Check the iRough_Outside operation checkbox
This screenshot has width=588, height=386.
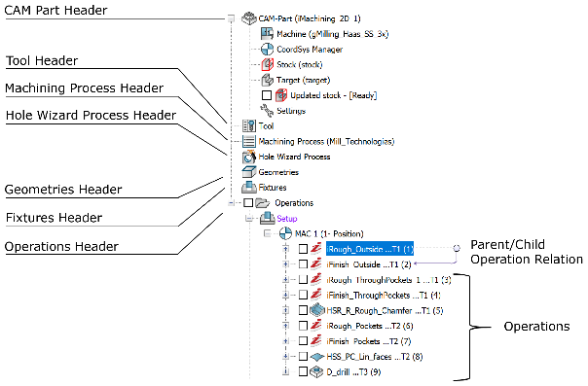click(303, 249)
